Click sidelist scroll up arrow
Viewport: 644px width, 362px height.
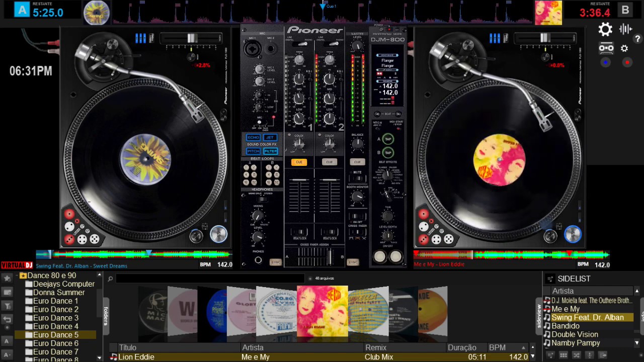click(636, 291)
